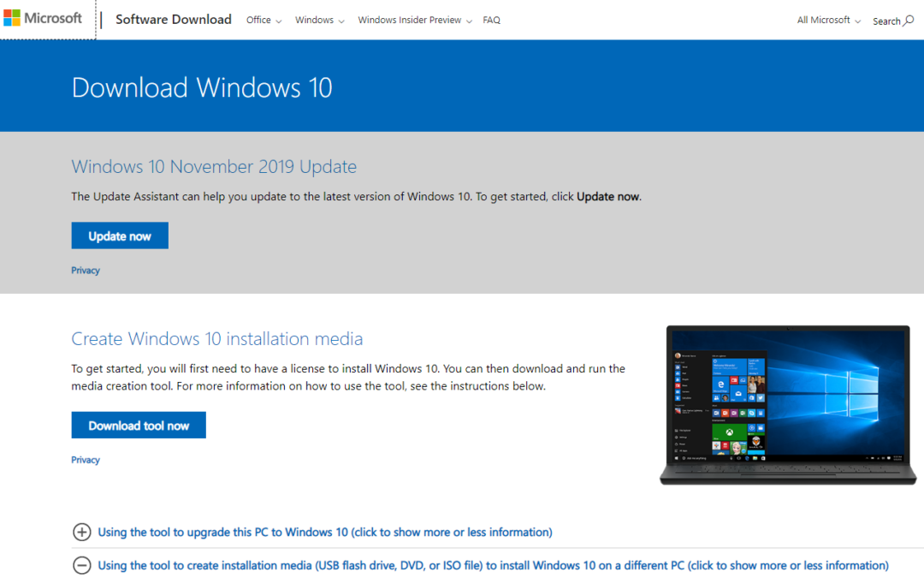The height and width of the screenshot is (578, 924).
Task: Click the minus circle icon for installation media
Action: 81,565
